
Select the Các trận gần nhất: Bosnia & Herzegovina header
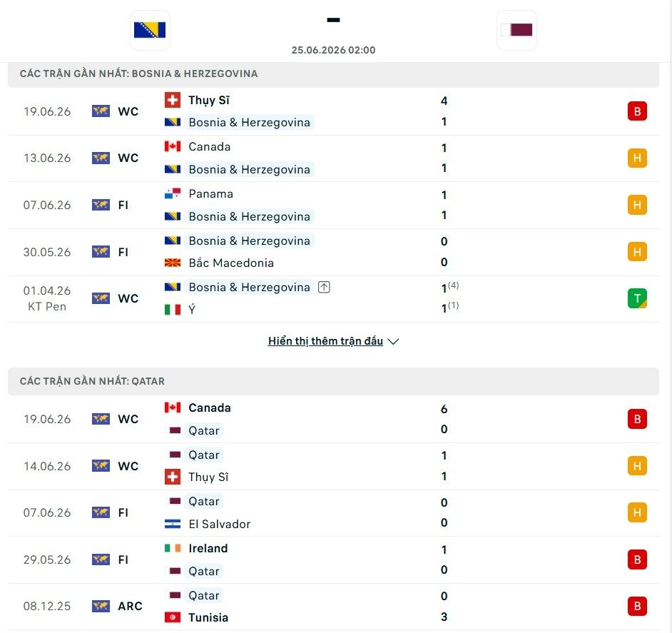point(333,74)
